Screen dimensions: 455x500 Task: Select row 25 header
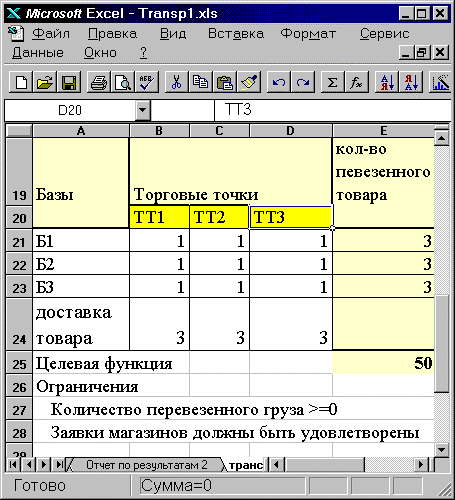[x=19, y=363]
